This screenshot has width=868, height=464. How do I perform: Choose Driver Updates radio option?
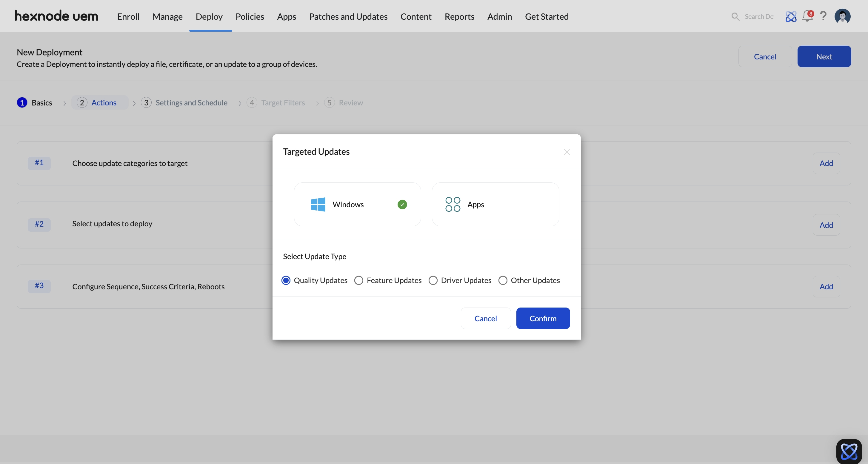(x=433, y=280)
